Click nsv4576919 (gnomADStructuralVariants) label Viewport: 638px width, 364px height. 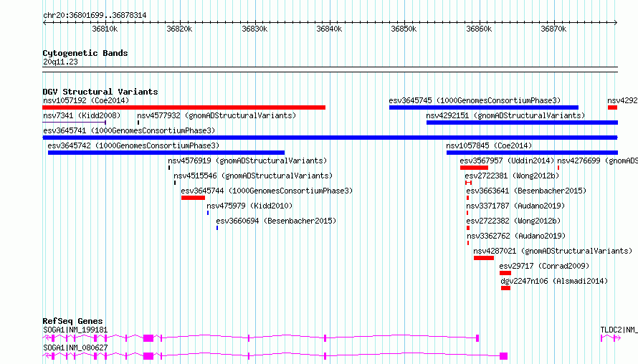pyautogui.click(x=247, y=161)
